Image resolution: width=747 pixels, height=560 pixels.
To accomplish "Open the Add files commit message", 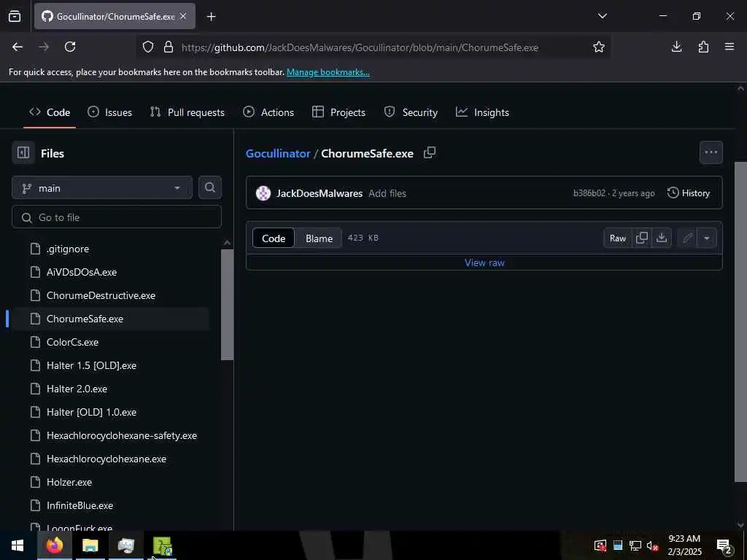I will click(387, 193).
